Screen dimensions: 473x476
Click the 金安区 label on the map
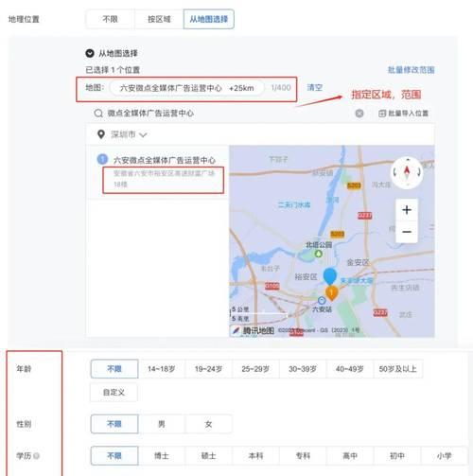[358, 262]
